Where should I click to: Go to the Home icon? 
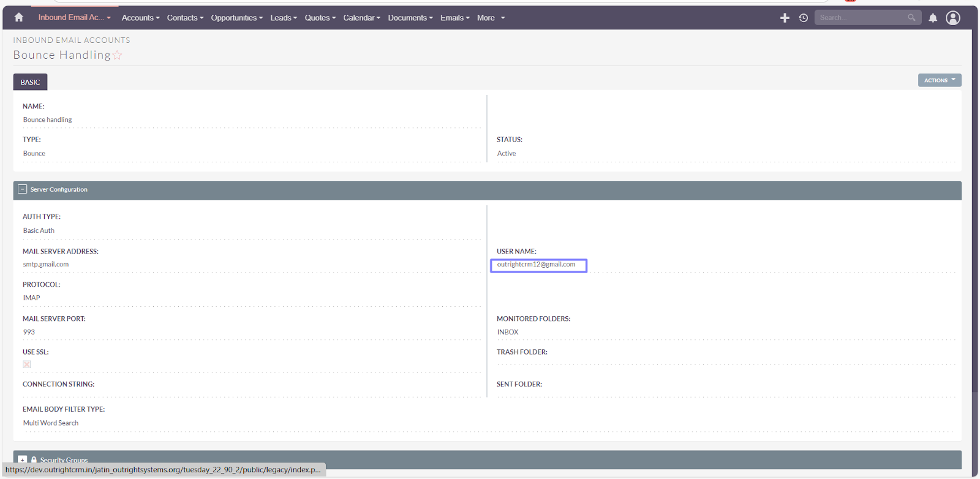pyautogui.click(x=19, y=18)
